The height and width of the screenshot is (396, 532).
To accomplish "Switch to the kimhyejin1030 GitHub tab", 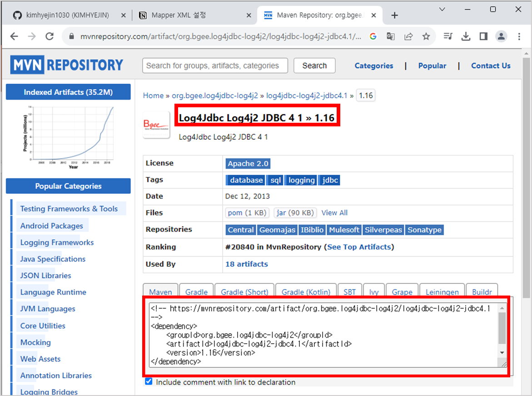I will tap(68, 15).
